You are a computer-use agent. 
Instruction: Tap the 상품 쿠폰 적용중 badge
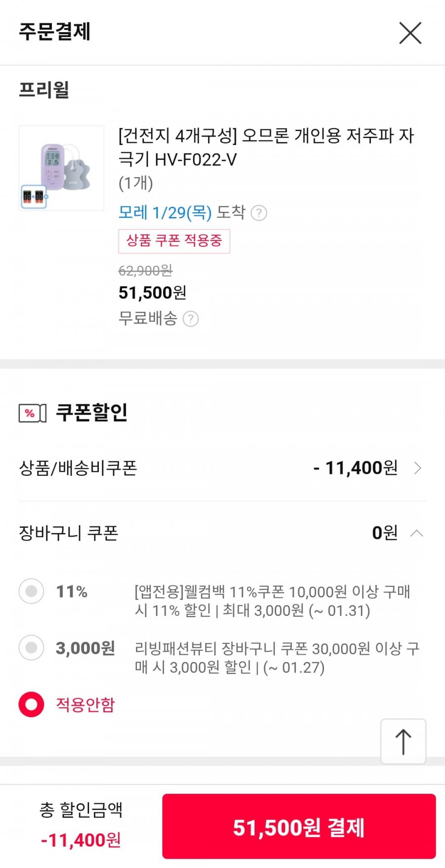coord(174,241)
